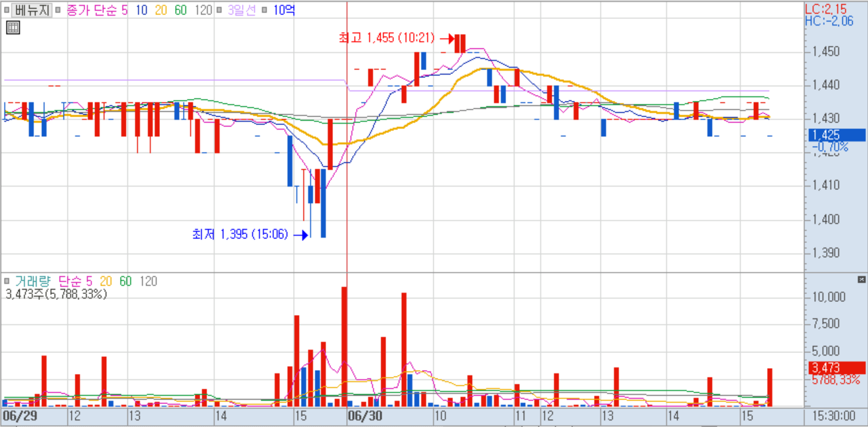The image size is (868, 427).
Task: Click the 10,000 volume axis label
Action: tap(829, 297)
